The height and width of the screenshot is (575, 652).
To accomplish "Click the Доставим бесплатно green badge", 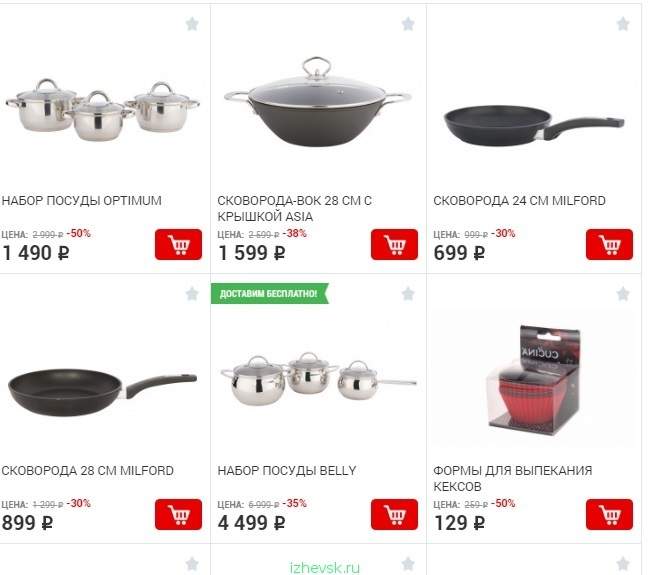I will coord(270,294).
